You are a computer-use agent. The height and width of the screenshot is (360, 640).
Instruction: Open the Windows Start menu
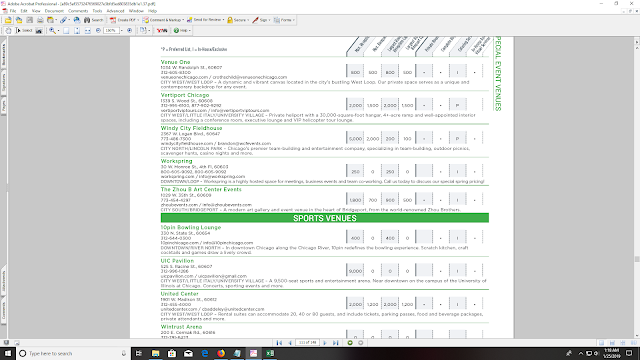(x=8, y=353)
